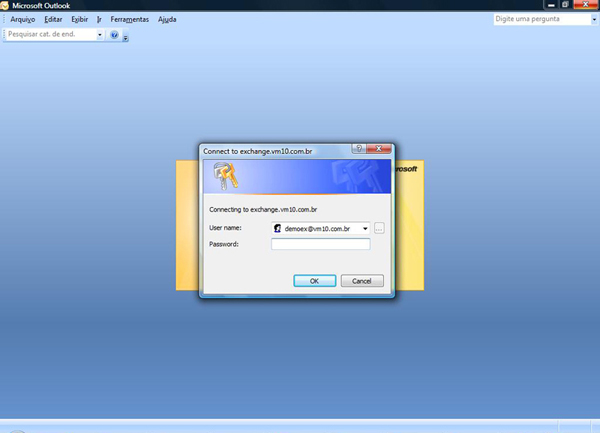Image resolution: width=600 pixels, height=433 pixels.
Task: Click the keys icon in dialog banner
Action: coord(225,176)
